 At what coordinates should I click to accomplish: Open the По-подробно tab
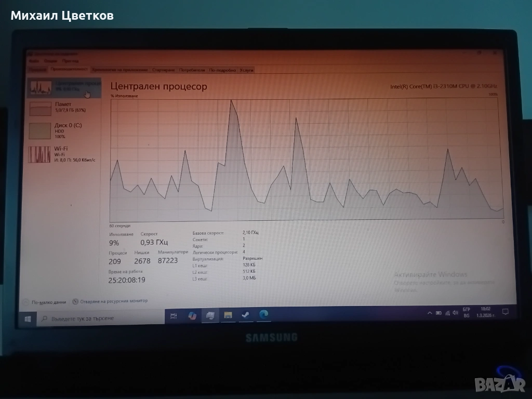coord(223,70)
